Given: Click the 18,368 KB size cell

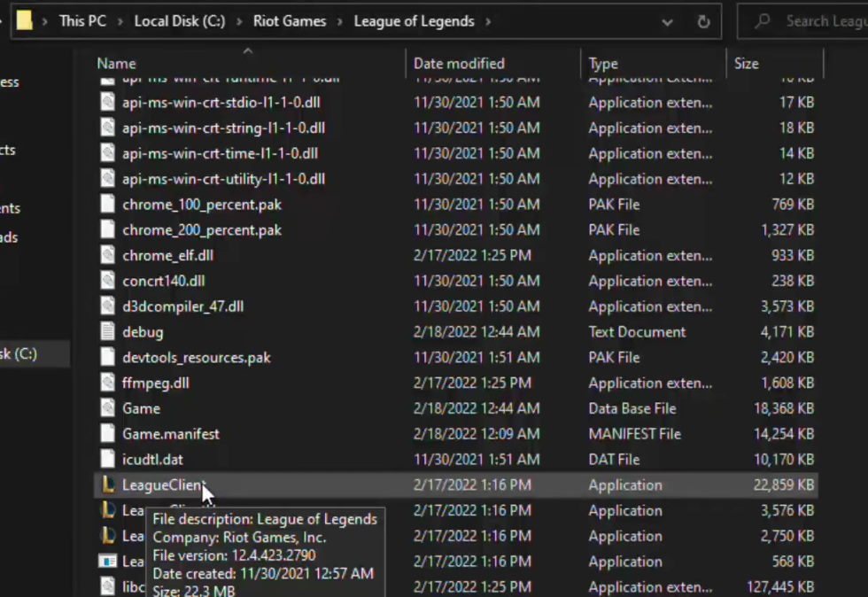Looking at the screenshot, I should pyautogui.click(x=784, y=408).
